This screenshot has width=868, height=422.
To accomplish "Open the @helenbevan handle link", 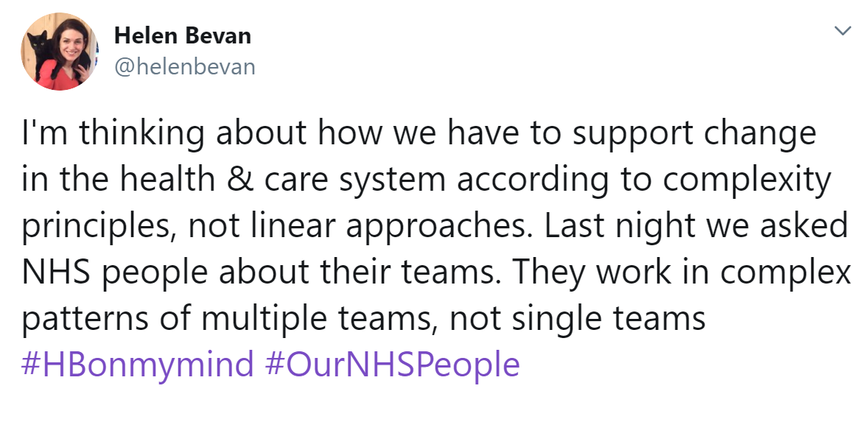I will (185, 67).
